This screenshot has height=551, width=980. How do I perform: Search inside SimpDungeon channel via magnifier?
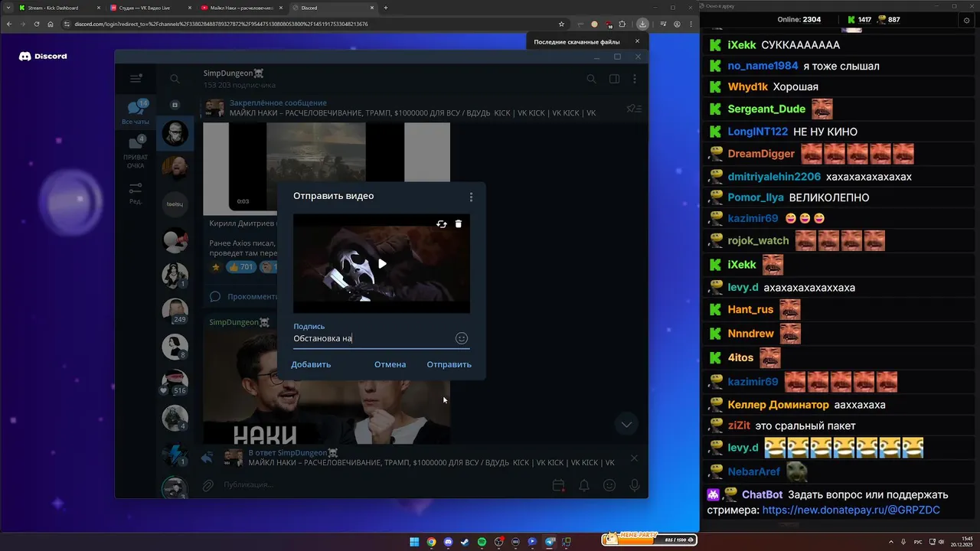591,79
